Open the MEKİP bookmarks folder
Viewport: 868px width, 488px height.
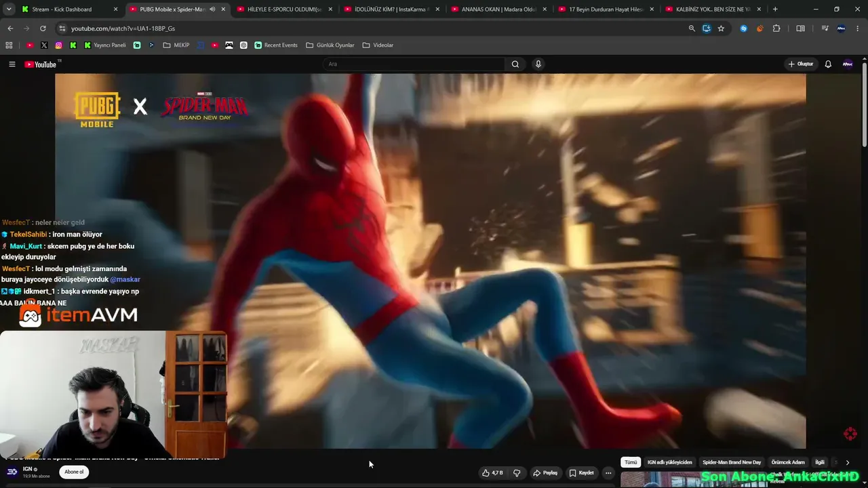[x=176, y=45]
